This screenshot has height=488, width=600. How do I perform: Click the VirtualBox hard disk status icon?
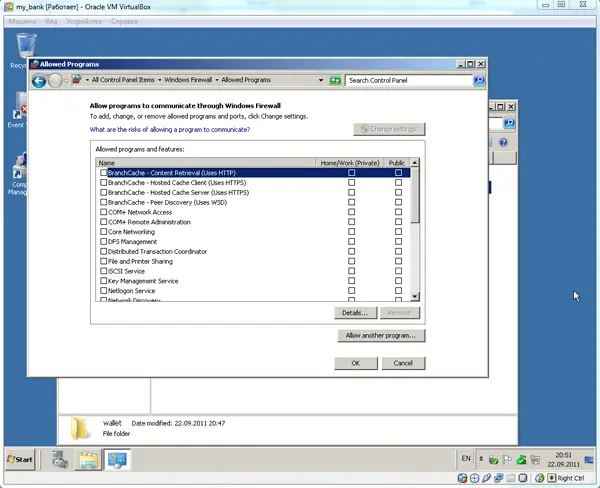462,478
